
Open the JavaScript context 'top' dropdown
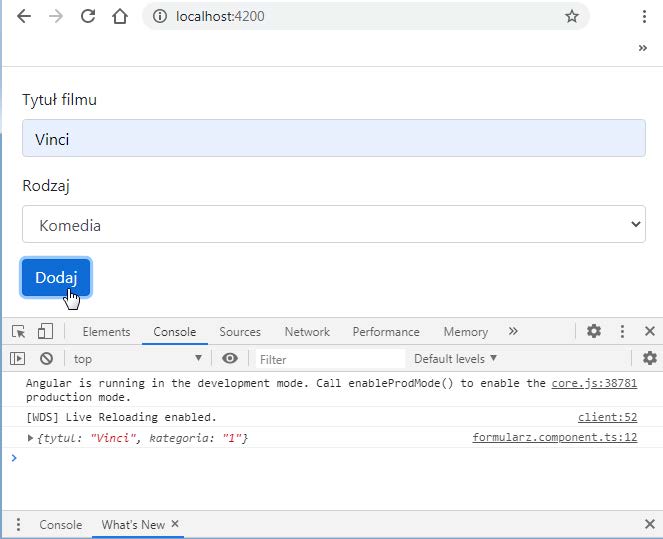tap(138, 359)
